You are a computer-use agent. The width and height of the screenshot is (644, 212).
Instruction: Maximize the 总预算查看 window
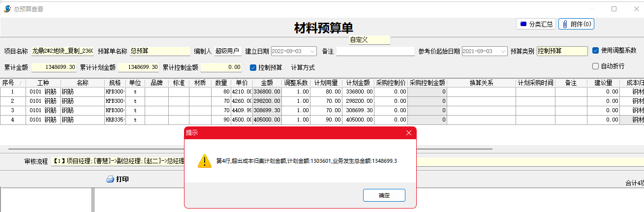coord(613,9)
